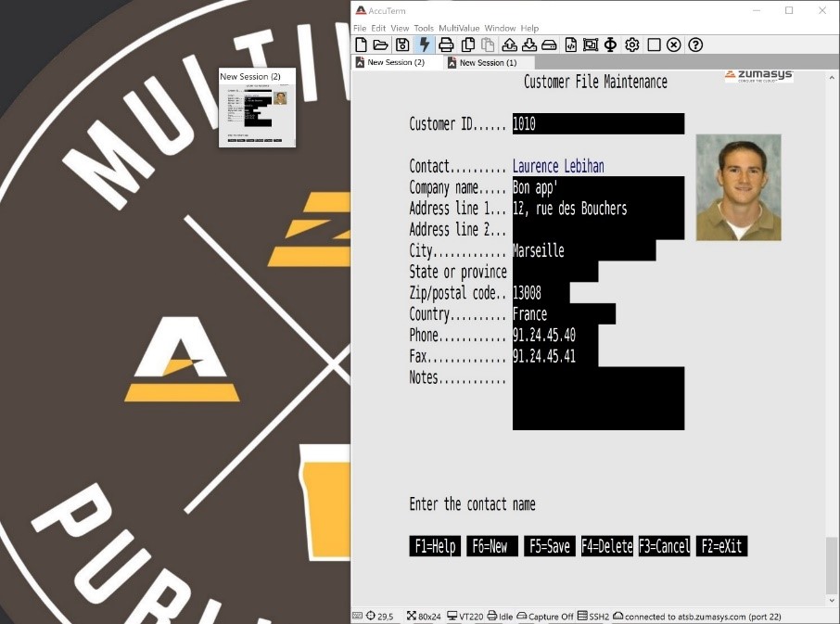The width and height of the screenshot is (840, 624).
Task: Click the AccuTerm logo in title bar
Action: (x=361, y=10)
